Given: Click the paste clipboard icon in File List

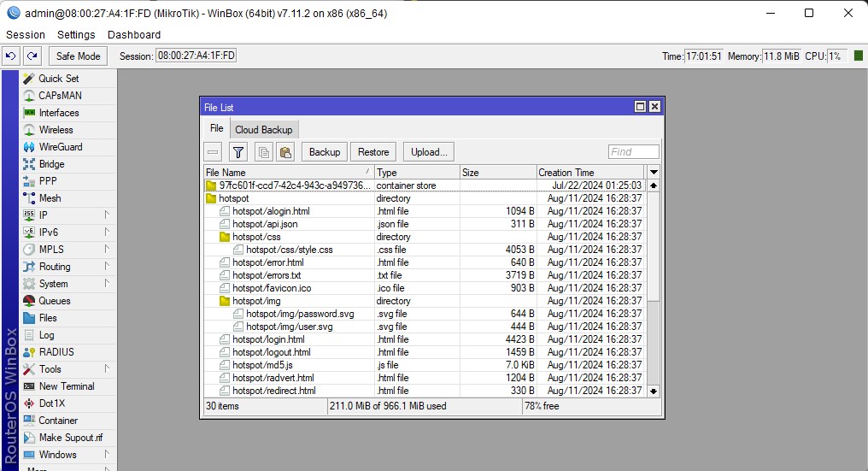Looking at the screenshot, I should pos(285,152).
